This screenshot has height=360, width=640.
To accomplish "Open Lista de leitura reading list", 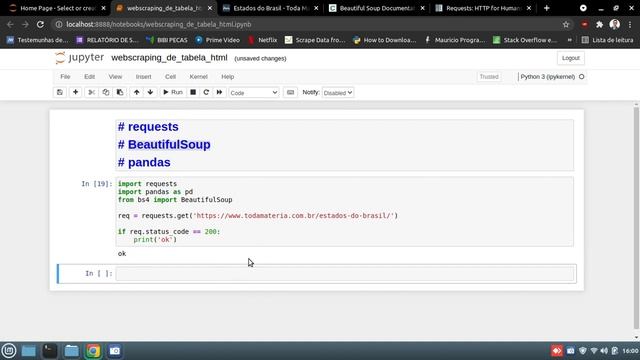I will pyautogui.click(x=607, y=40).
